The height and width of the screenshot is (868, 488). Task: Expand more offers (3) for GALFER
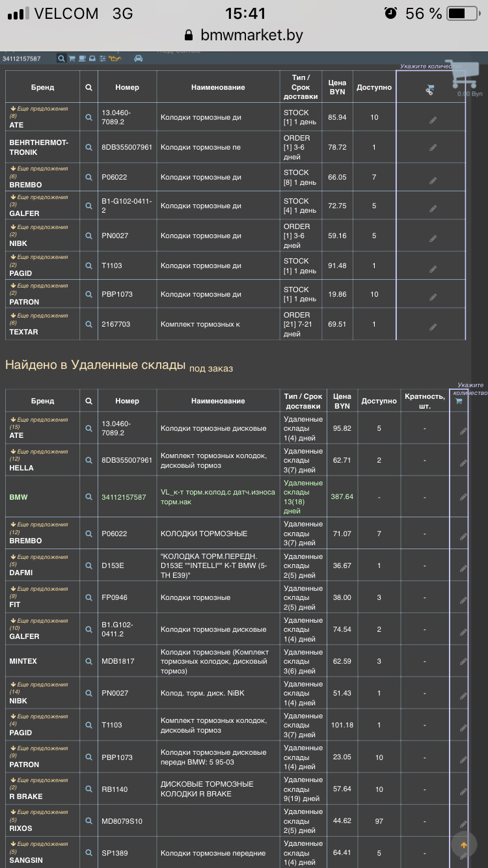click(38, 200)
